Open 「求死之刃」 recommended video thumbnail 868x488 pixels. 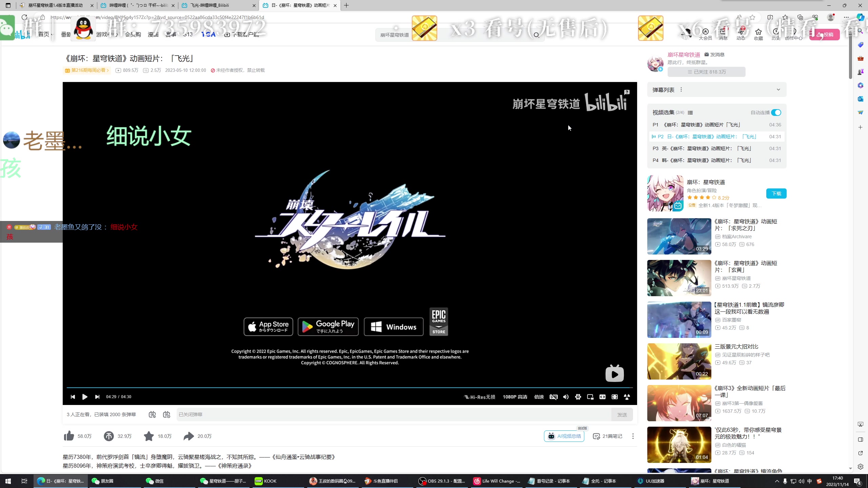679,236
